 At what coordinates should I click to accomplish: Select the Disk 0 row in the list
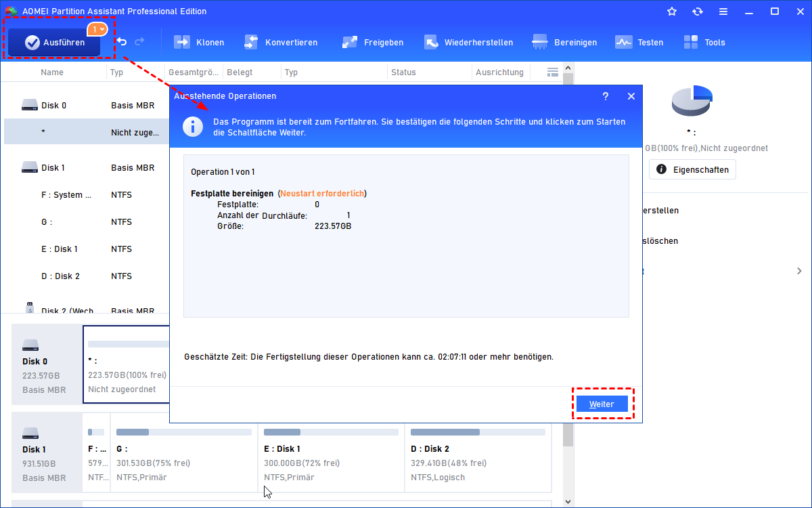click(x=87, y=105)
